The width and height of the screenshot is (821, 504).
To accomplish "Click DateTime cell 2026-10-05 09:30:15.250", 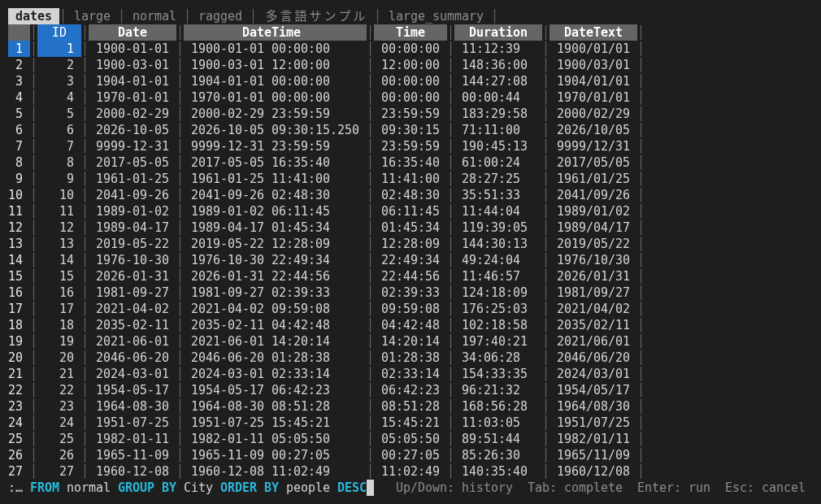I will point(275,130).
